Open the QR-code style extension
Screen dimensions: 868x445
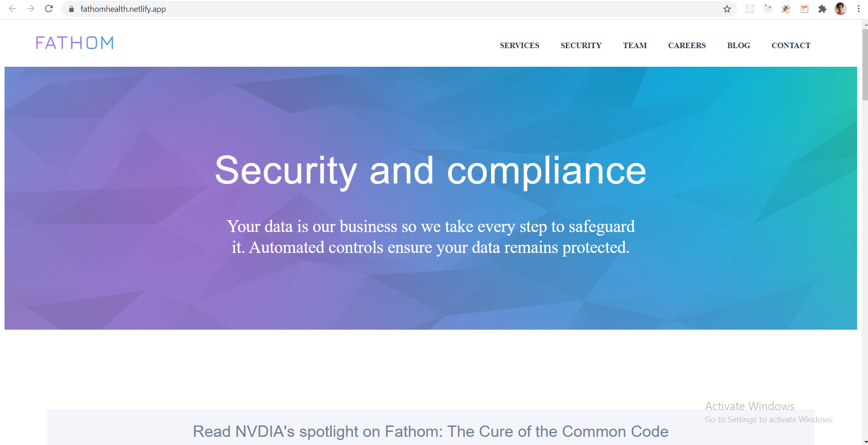click(x=750, y=9)
